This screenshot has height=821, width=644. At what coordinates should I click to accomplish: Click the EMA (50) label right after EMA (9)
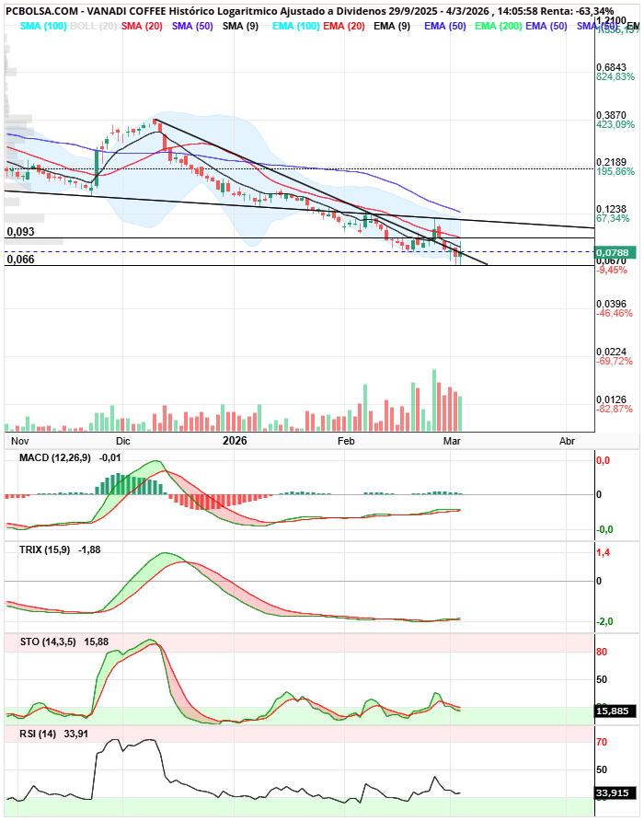tap(445, 26)
